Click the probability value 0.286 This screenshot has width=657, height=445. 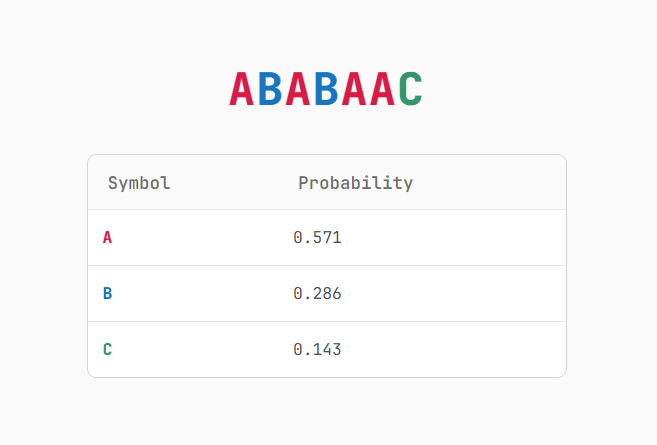(317, 293)
